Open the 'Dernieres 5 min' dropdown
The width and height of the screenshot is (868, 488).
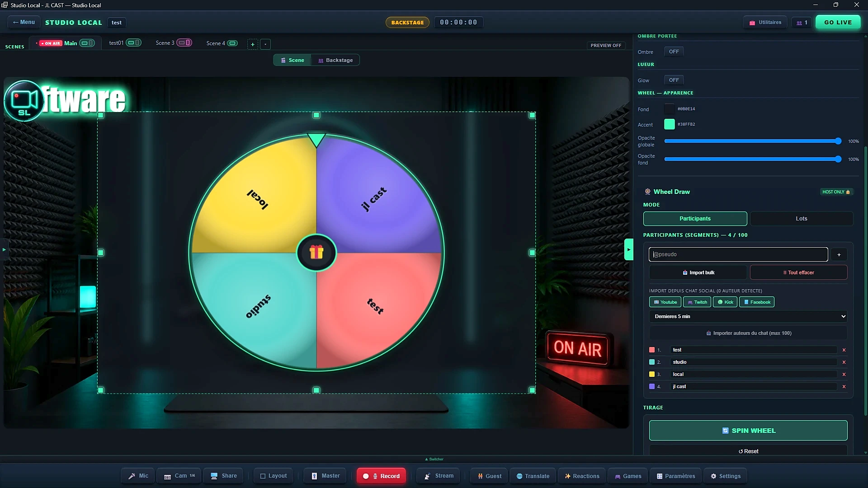click(748, 316)
